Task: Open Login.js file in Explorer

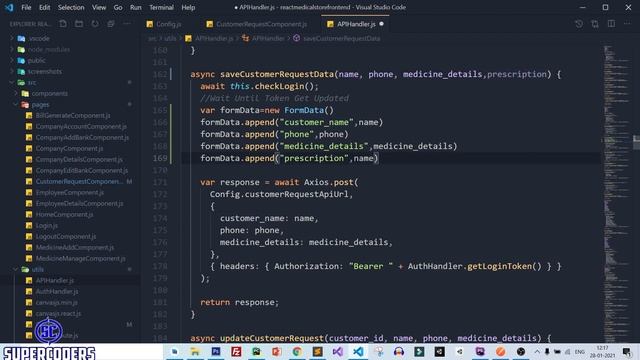Action: pos(47,225)
